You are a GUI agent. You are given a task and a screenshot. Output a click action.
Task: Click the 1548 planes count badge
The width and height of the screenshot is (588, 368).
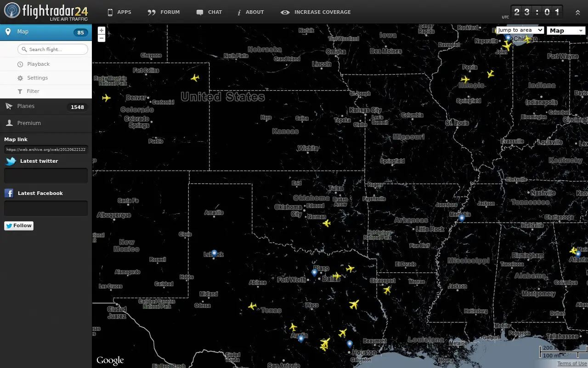click(77, 107)
